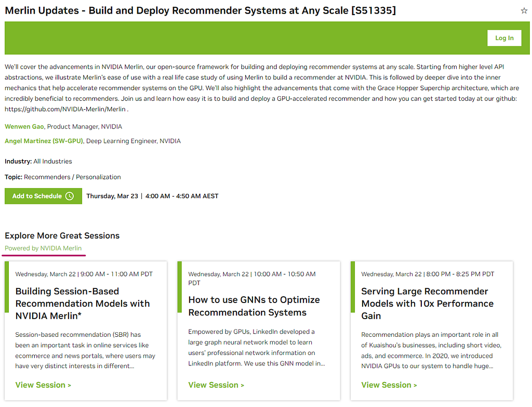Add this session to schedule
This screenshot has width=532, height=407.
(x=44, y=196)
